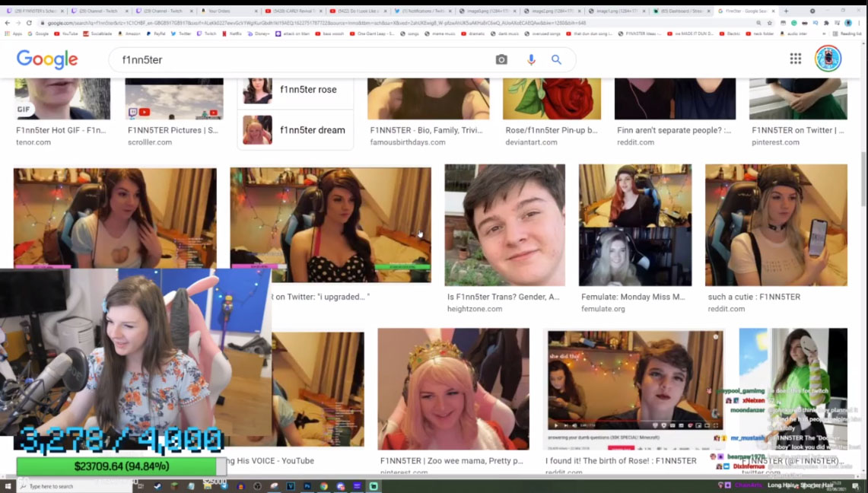This screenshot has width=868, height=493.
Task: Open the attack on titan bookmark
Action: [292, 33]
